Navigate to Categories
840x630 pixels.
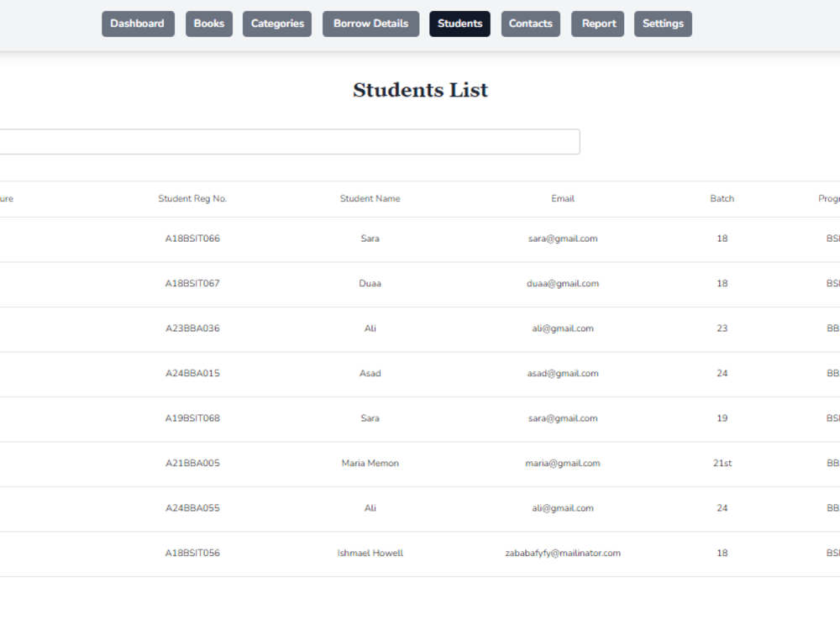[x=276, y=24]
